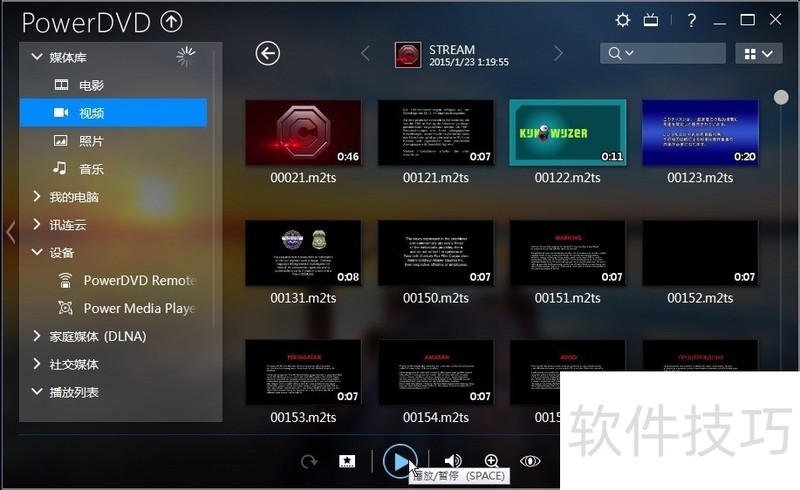Viewport: 800px width, 490px height.
Task: Click the vertical scrollbar handle
Action: pyautogui.click(x=781, y=97)
